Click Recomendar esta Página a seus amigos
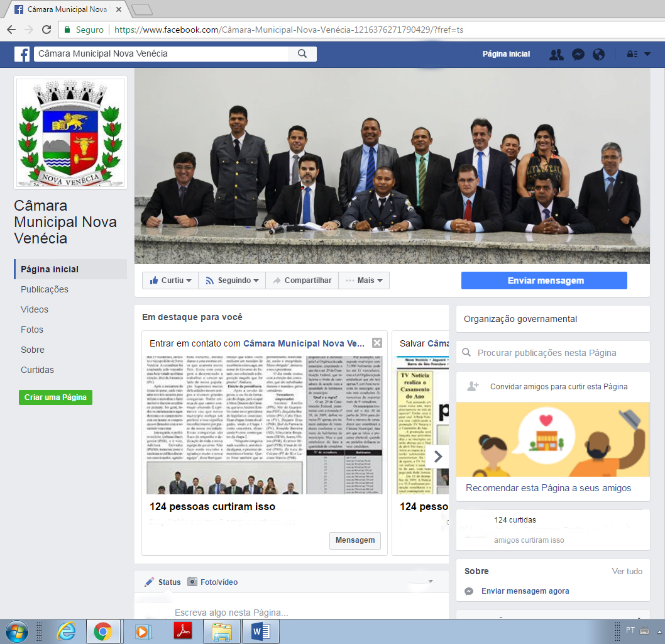The height and width of the screenshot is (644, 665). pos(548,488)
